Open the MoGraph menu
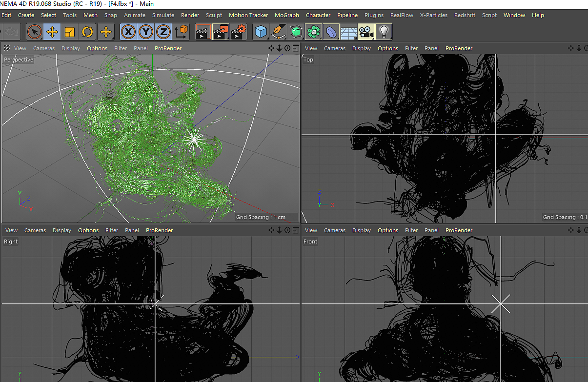The image size is (588, 382). click(287, 15)
